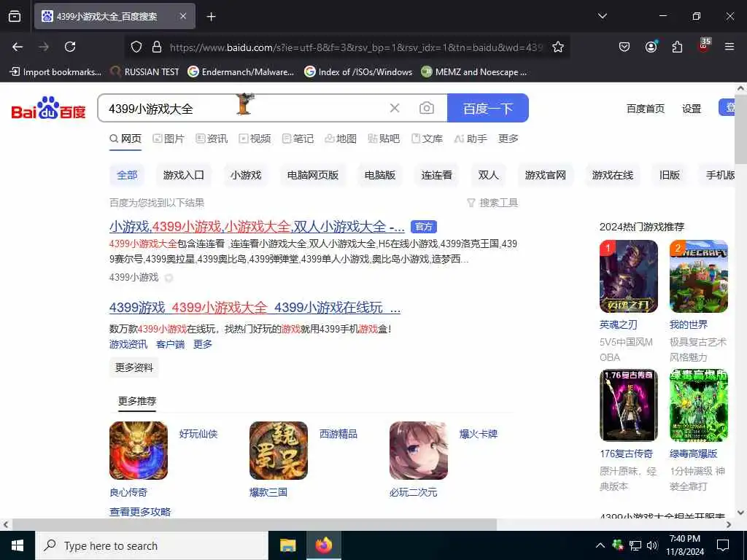The height and width of the screenshot is (560, 747).
Task: Switch to 图片 images tab
Action: coord(169,139)
